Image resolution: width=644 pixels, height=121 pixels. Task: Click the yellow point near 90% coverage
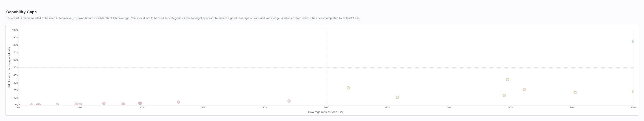tap(575, 93)
